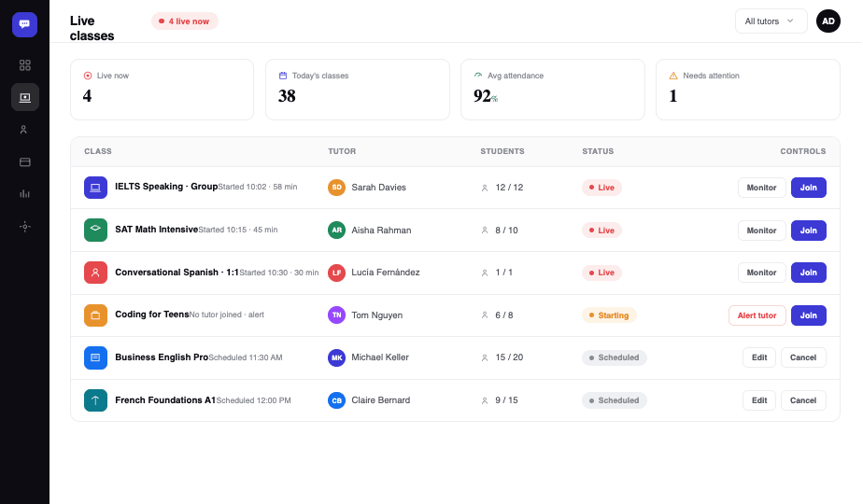Click the SAT Math Intensive green class icon
The width and height of the screenshot is (863, 504).
(95, 230)
